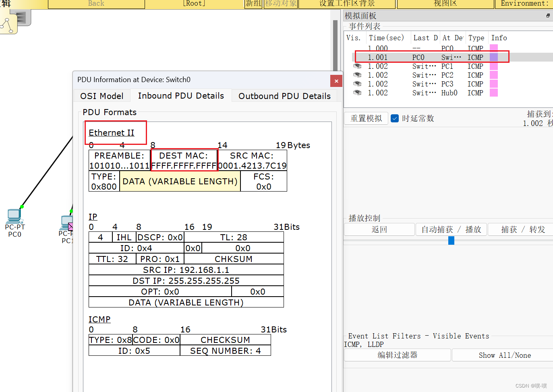Open the Outbound PDU Details tab
Screen dimensions: 553x392
click(x=284, y=96)
